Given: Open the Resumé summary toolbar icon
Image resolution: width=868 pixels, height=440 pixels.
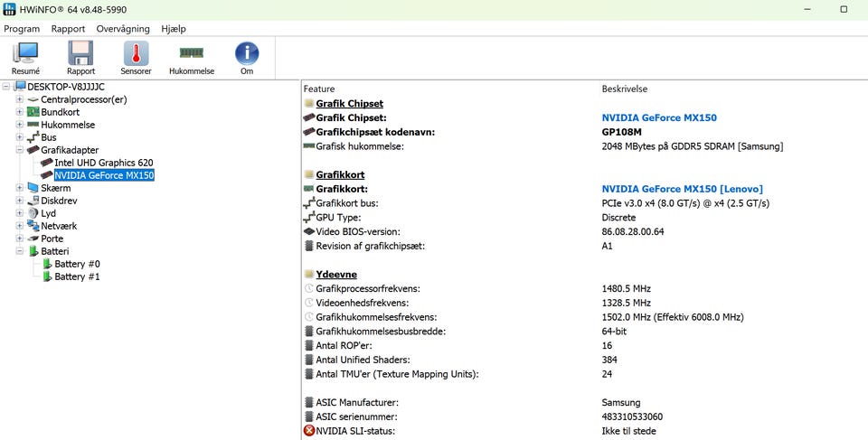Looking at the screenshot, I should click(x=25, y=53).
